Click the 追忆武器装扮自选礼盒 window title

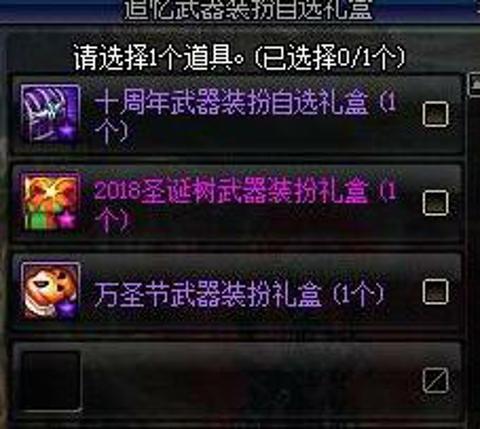click(x=248, y=9)
